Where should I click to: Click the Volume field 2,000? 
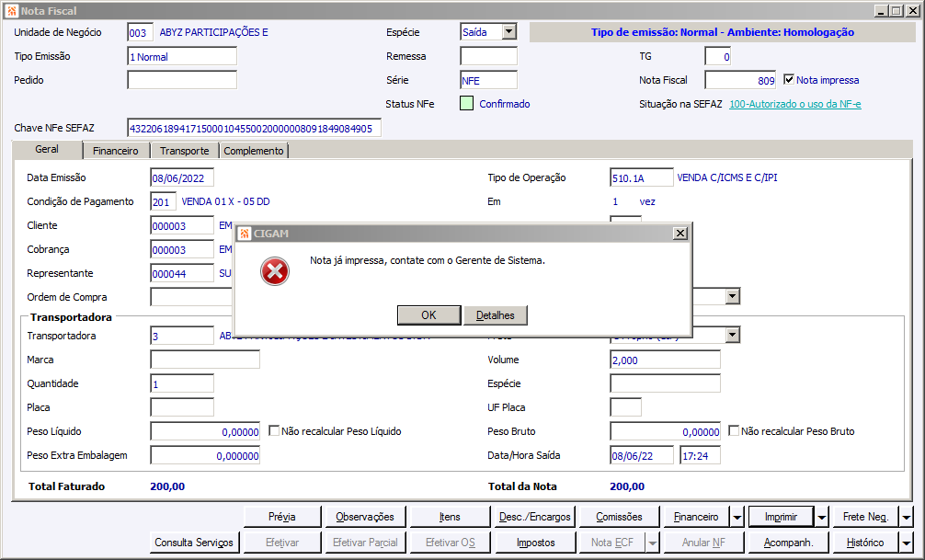pyautogui.click(x=665, y=360)
